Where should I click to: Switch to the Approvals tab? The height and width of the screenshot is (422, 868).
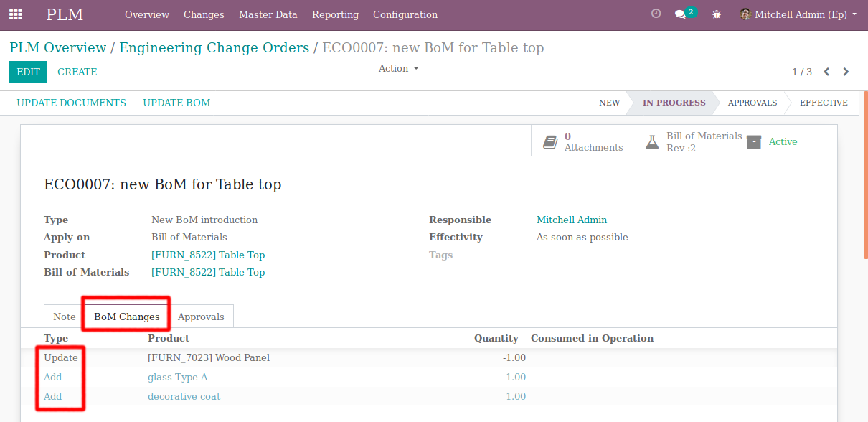pos(201,316)
